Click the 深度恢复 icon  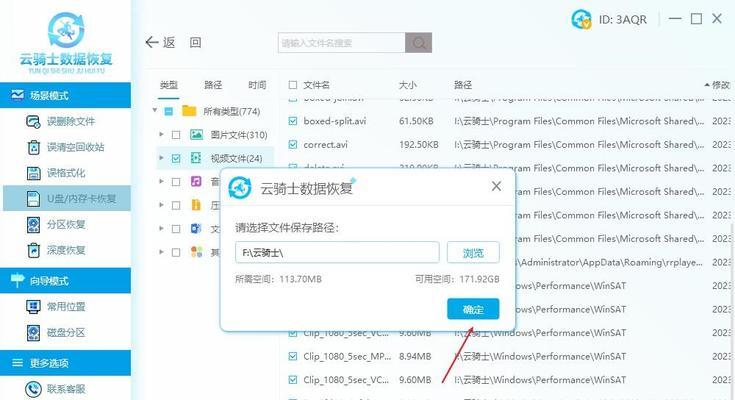click(34, 250)
